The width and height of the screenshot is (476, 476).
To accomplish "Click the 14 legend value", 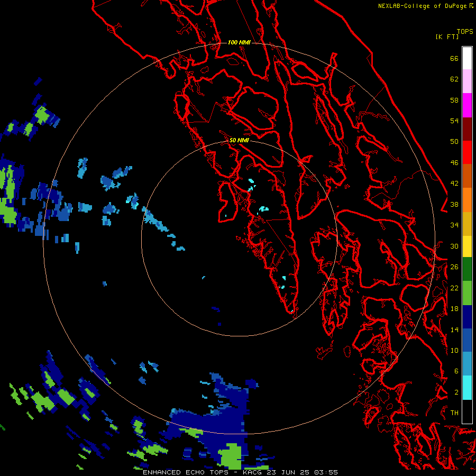I will (x=454, y=329).
